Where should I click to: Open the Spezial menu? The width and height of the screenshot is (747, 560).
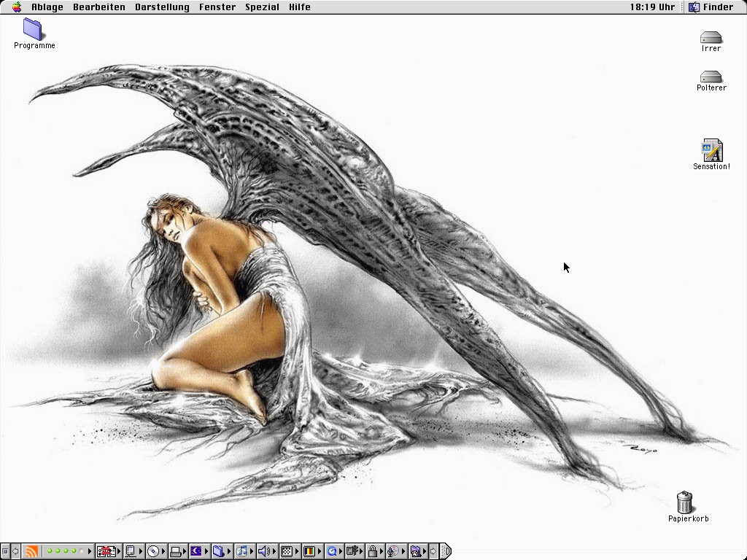(262, 7)
